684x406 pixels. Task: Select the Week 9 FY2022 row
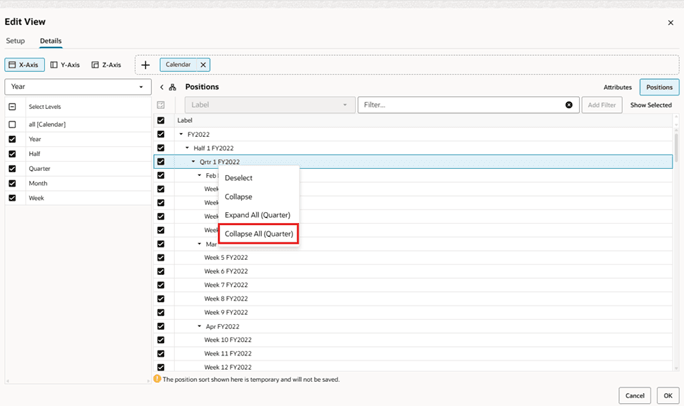coord(413,312)
